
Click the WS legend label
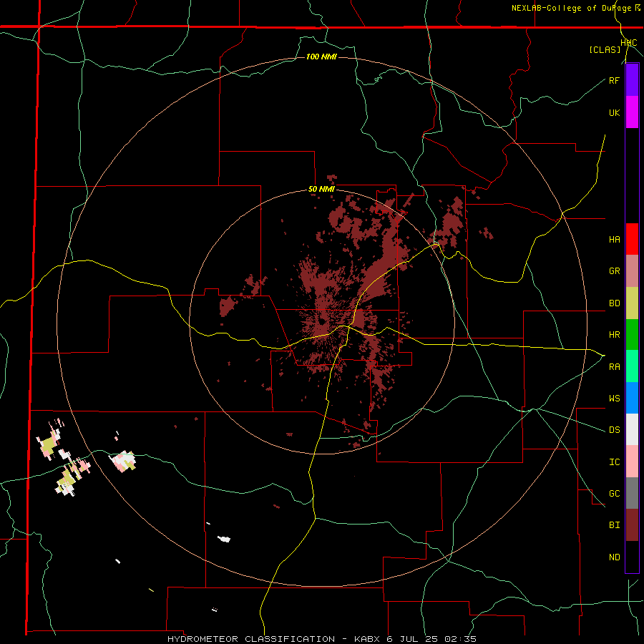(614, 398)
